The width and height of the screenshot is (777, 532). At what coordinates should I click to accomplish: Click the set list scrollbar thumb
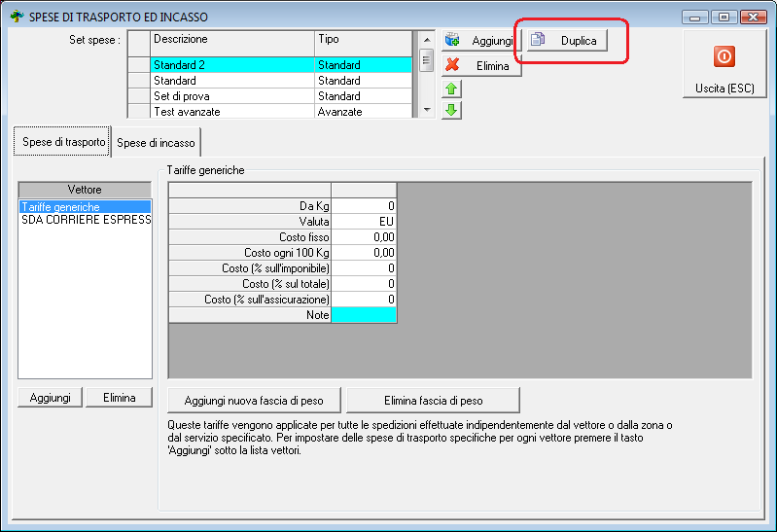coord(426,60)
